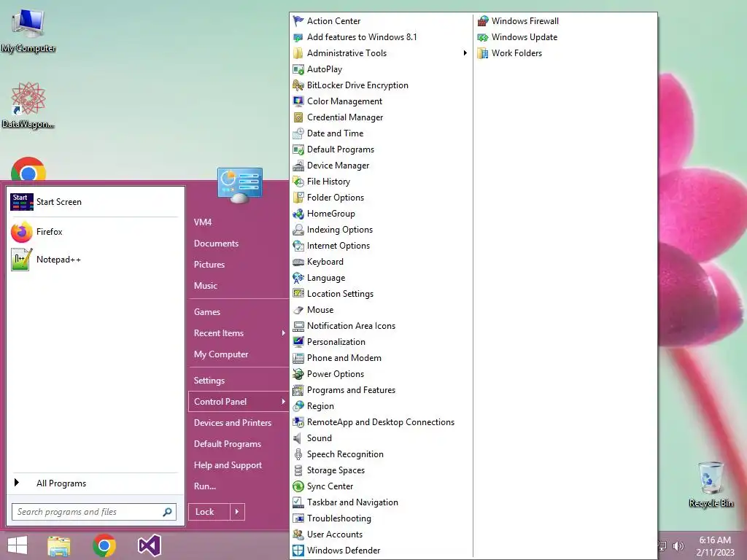The height and width of the screenshot is (560, 747).
Task: Click the Windows Update icon
Action: coord(483,37)
